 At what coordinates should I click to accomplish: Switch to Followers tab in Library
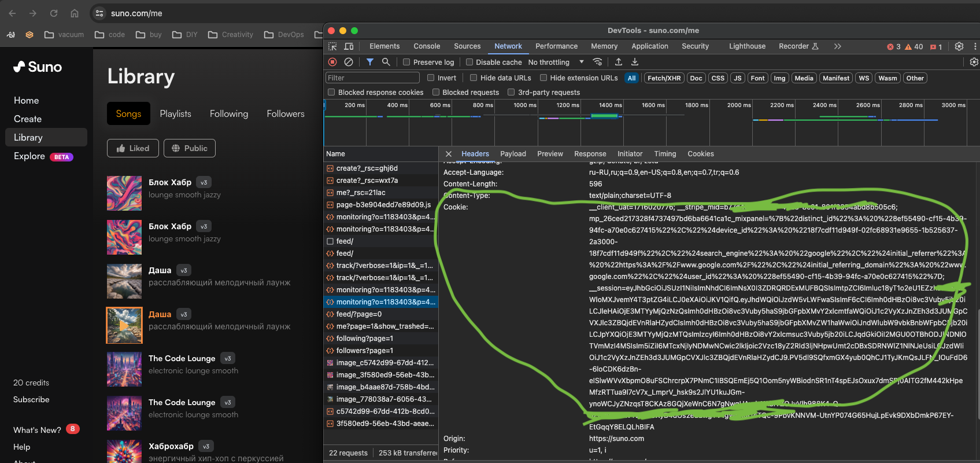pos(286,113)
